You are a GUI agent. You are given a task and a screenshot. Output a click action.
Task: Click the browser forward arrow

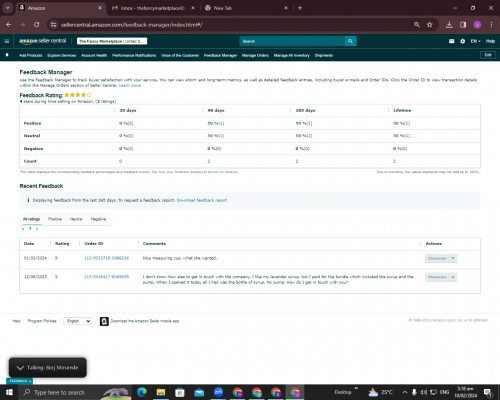23,25
